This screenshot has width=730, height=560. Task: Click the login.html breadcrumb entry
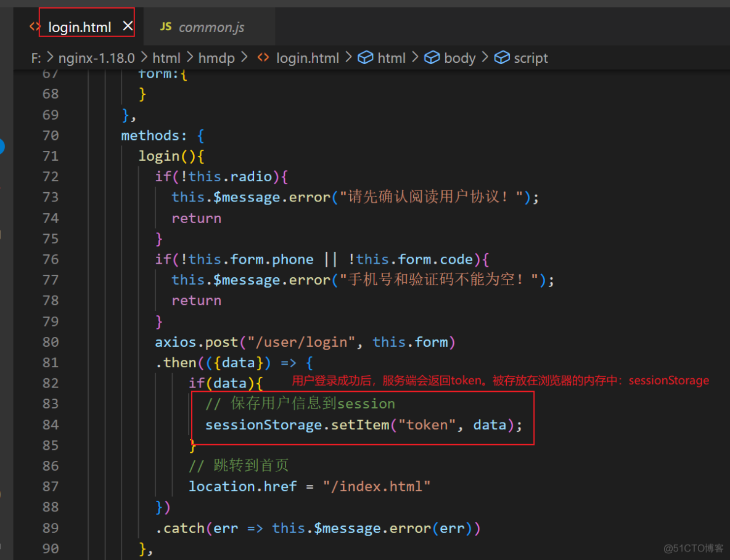(x=307, y=57)
